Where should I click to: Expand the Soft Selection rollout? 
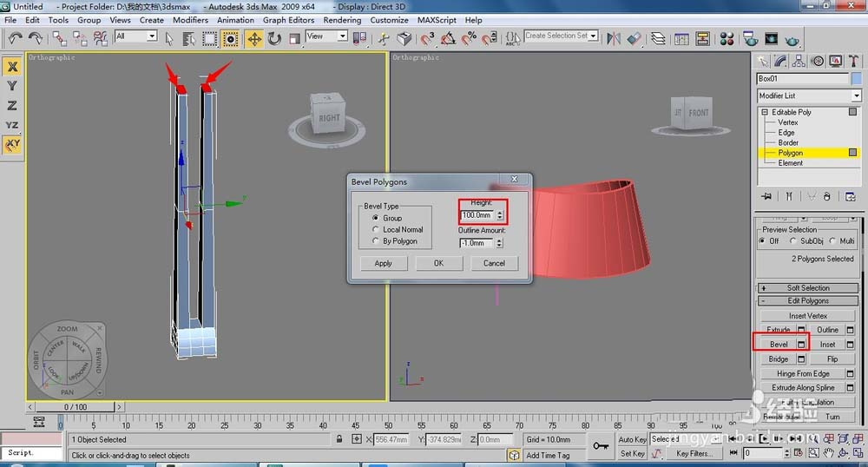pyautogui.click(x=808, y=287)
